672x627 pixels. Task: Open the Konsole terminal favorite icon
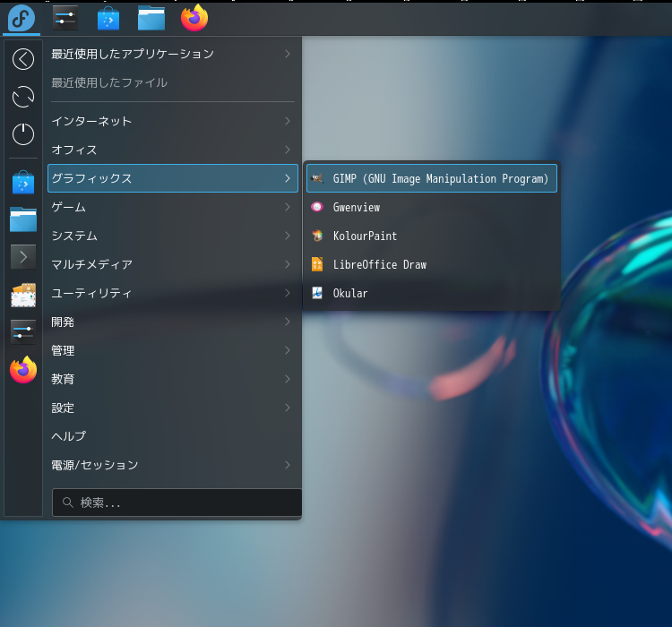23,257
